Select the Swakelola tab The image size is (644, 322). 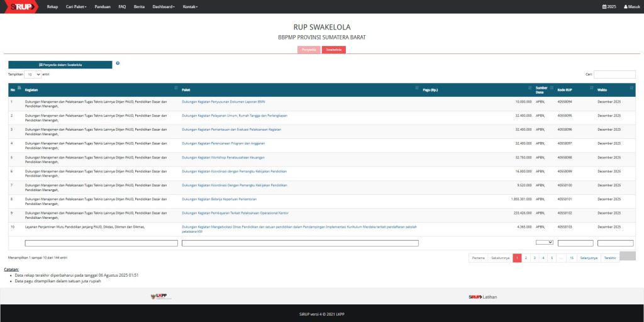coord(333,50)
